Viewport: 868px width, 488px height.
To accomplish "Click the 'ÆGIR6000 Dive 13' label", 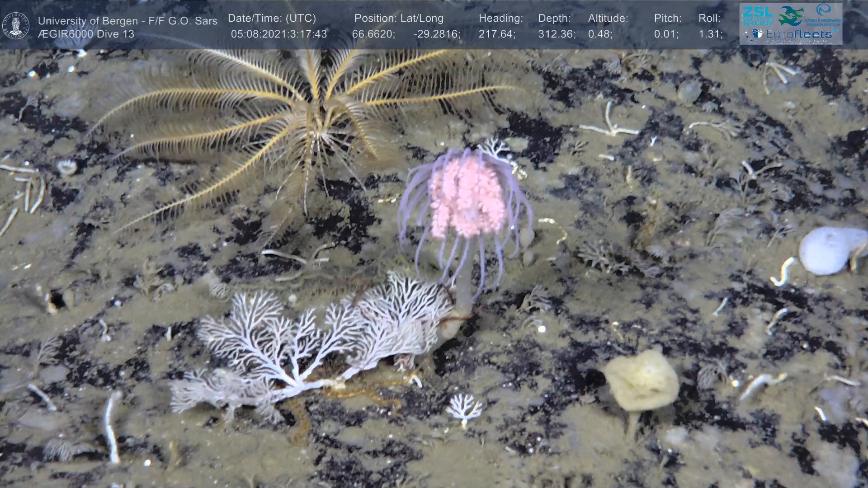I will (86, 34).
